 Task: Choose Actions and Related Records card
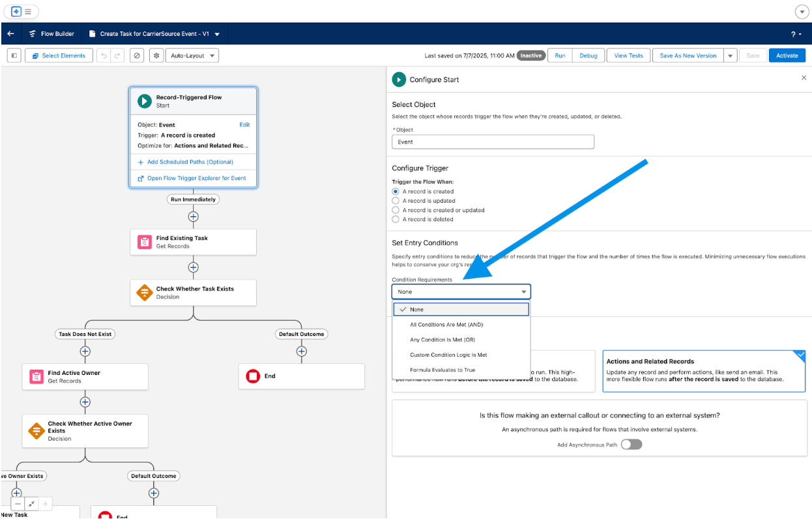click(704, 371)
